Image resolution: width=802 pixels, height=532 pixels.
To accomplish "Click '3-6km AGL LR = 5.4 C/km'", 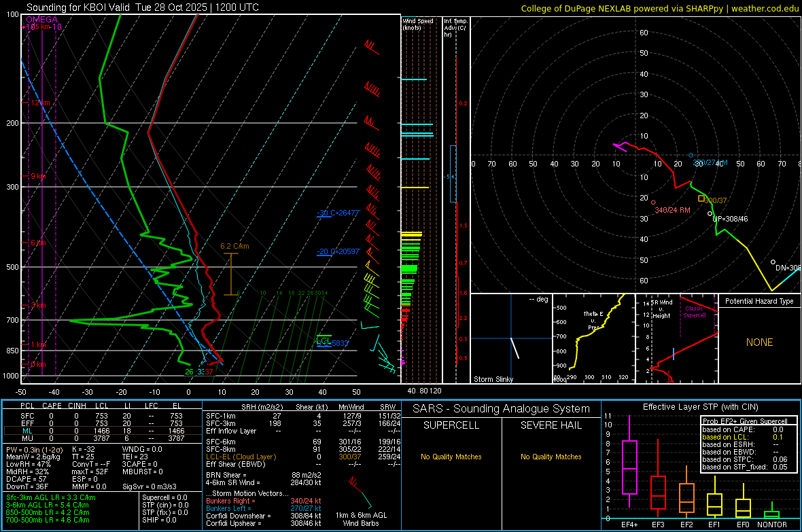I will pos(48,504).
